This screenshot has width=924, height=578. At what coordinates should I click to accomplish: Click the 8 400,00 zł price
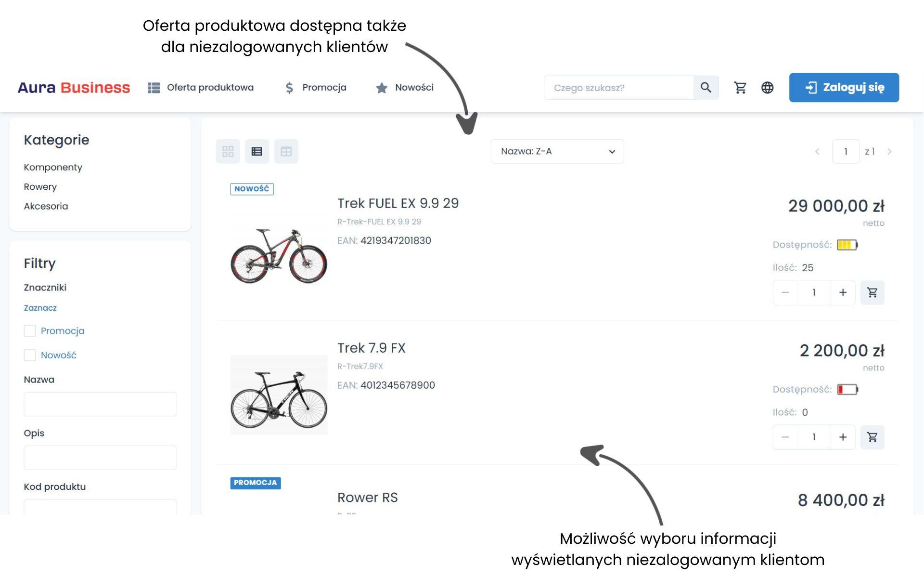pyautogui.click(x=841, y=500)
